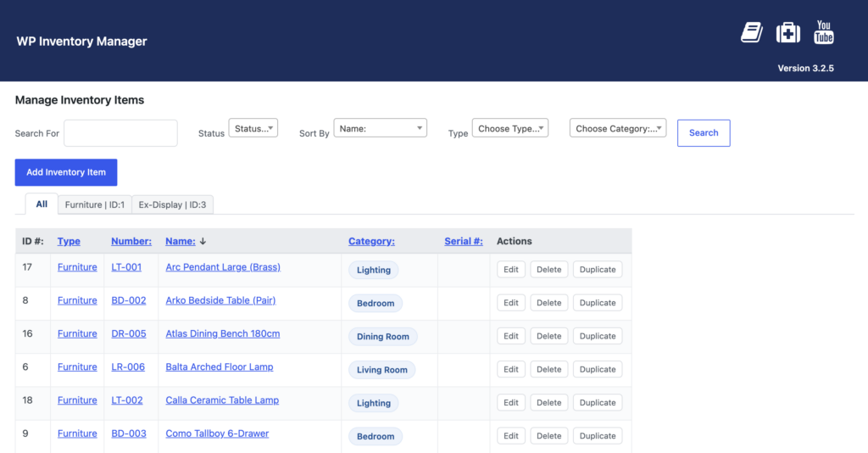Duplicate the Calla Ceramic Table Lamp item

[598, 403]
